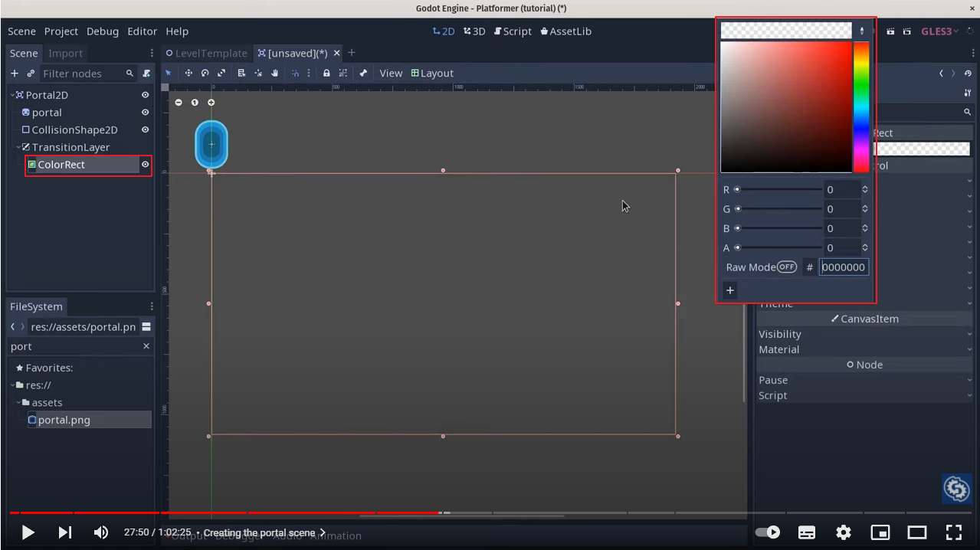The image size is (980, 550).
Task: Zoom out with minus button in viewport
Action: (179, 103)
